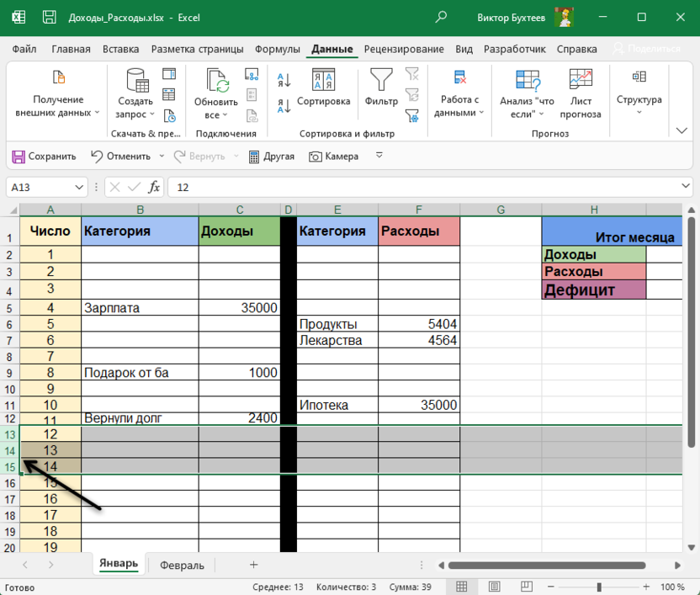Viewport: 700px width, 595px height.
Task: Click the Filter funnel icon
Action: pos(381,82)
